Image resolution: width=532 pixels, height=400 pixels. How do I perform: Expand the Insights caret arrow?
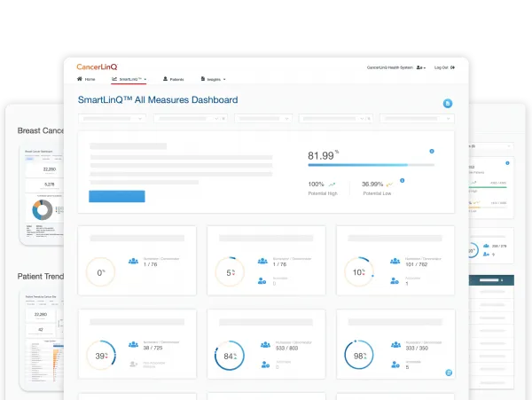224,80
